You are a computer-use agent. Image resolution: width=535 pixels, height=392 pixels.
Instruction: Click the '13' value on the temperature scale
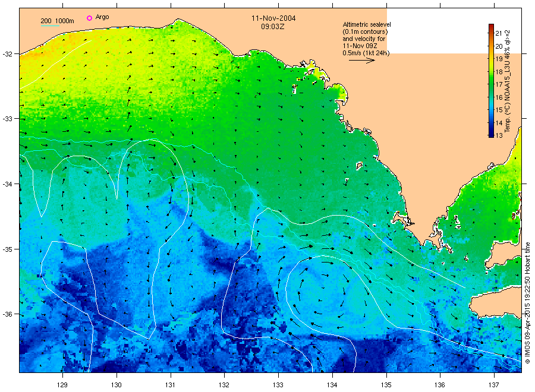click(499, 135)
